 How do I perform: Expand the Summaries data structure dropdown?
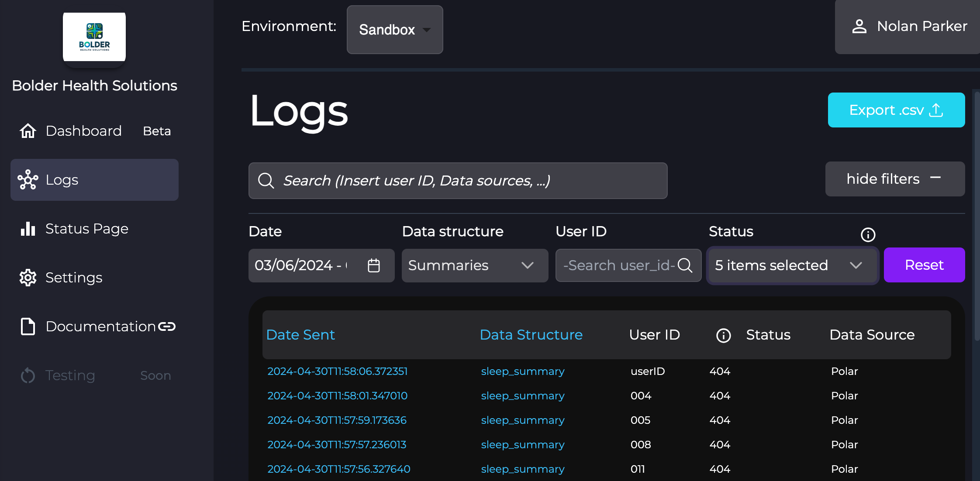[x=475, y=265]
